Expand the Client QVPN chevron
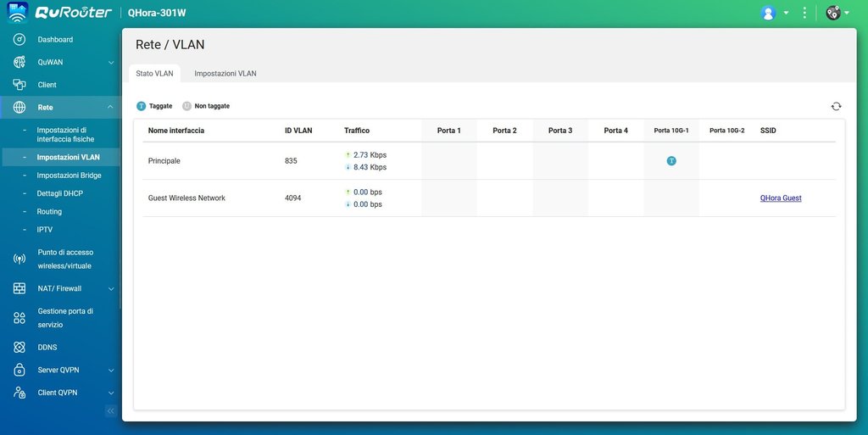Screen dimensions: 868x435 coord(110,393)
